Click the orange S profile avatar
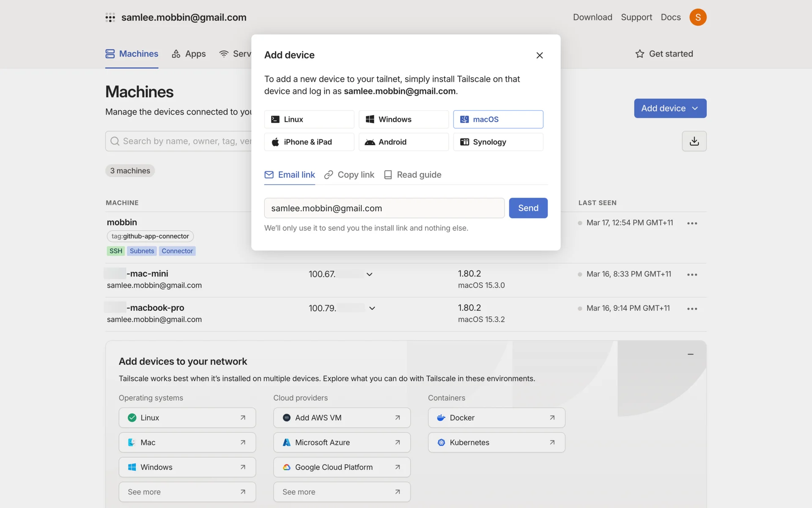This screenshot has height=508, width=812. [698, 17]
